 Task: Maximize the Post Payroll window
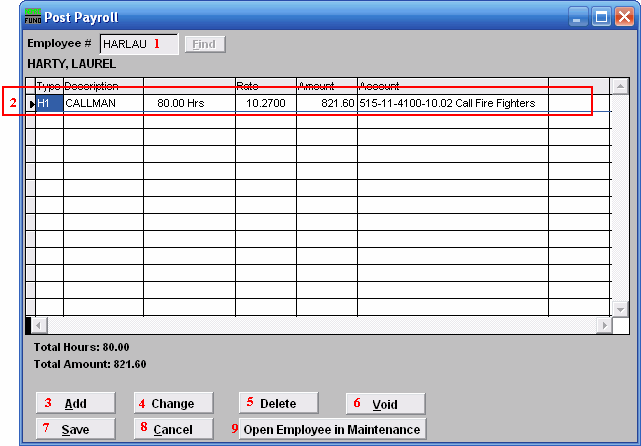[x=601, y=17]
